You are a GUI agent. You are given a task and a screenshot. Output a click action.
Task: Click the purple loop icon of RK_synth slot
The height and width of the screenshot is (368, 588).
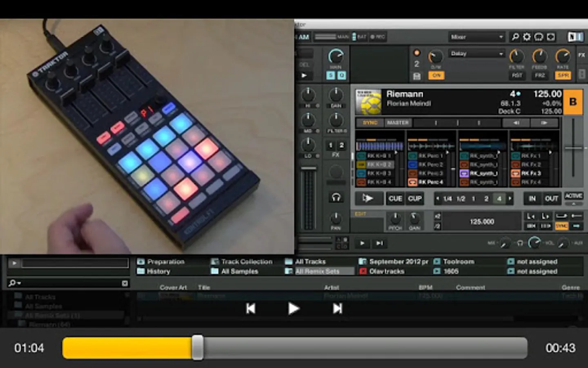(x=464, y=173)
